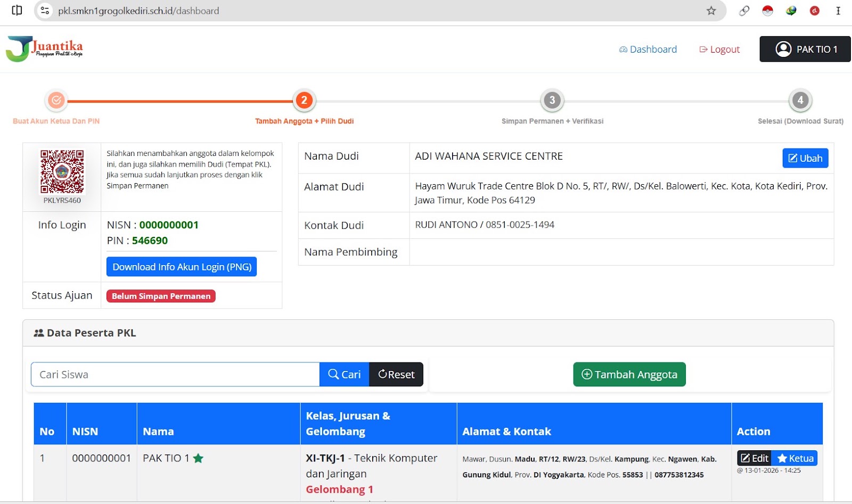Select step 1 Buat Akun Ketua circle
852x504 pixels.
pyautogui.click(x=56, y=100)
